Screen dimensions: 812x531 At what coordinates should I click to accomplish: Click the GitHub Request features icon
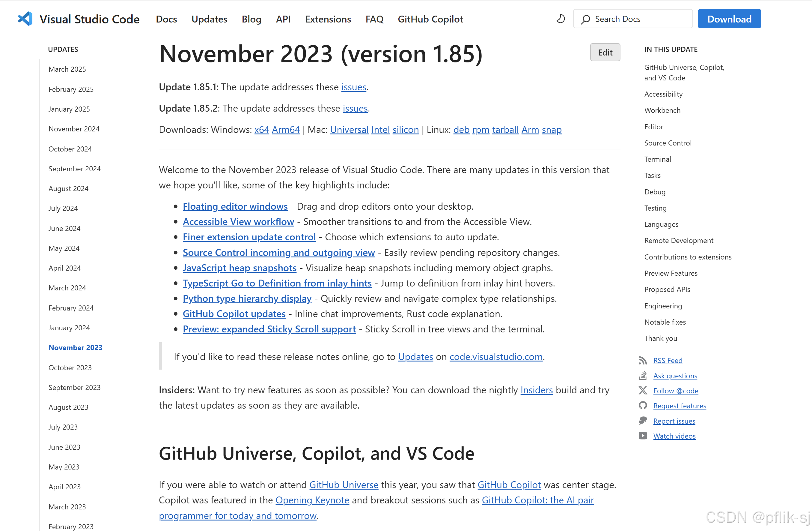[x=642, y=405]
